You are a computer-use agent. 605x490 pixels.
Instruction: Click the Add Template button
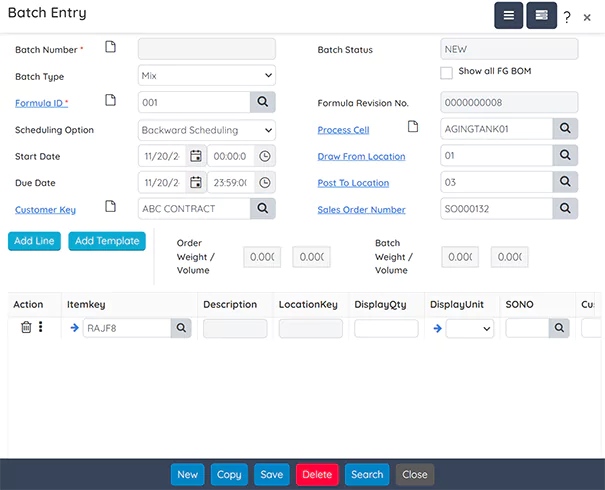pyautogui.click(x=106, y=241)
